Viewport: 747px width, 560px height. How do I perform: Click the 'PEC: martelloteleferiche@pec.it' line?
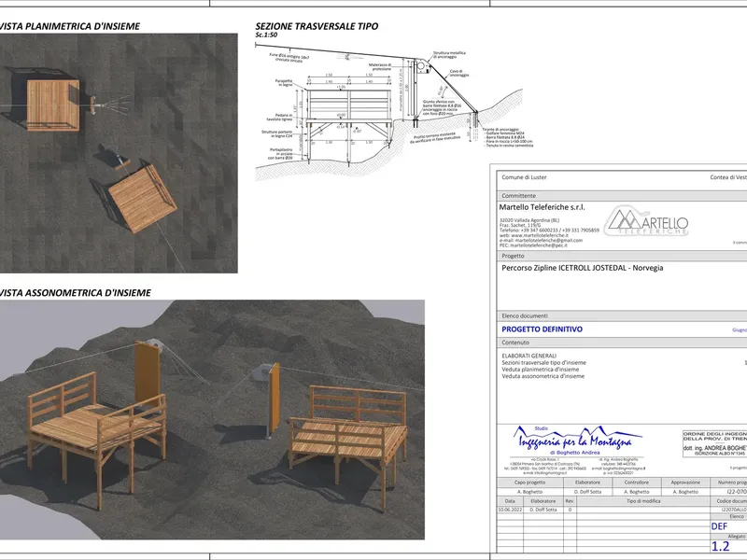pos(533,245)
